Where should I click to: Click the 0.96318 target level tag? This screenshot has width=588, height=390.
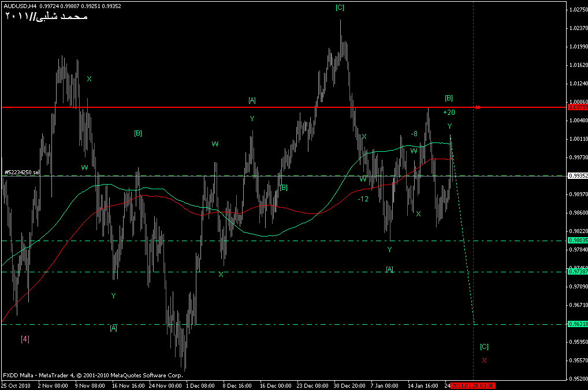pos(578,324)
